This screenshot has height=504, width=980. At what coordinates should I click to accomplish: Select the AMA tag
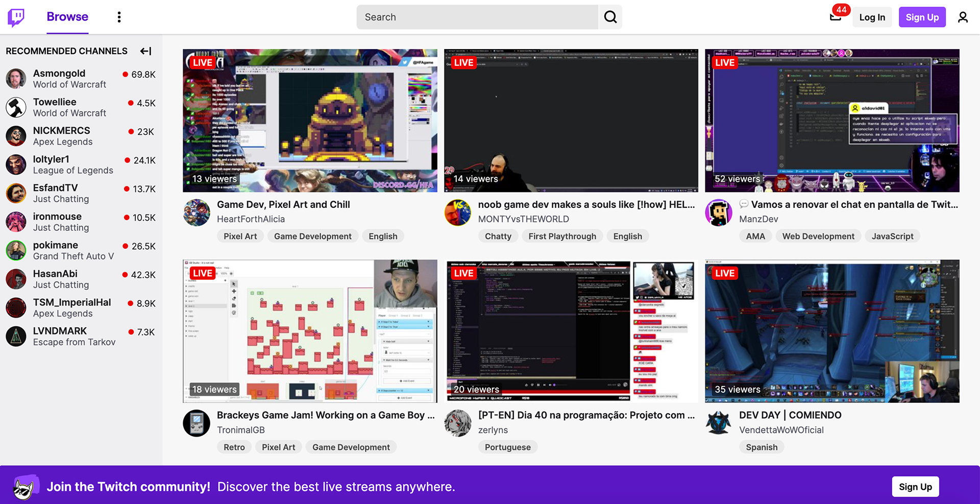tap(755, 236)
